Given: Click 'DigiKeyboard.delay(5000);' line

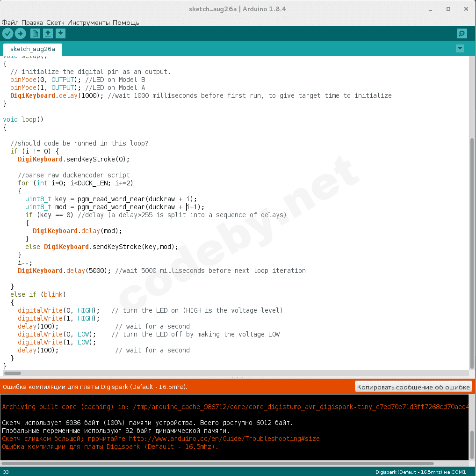Looking at the screenshot, I should pyautogui.click(x=64, y=271).
